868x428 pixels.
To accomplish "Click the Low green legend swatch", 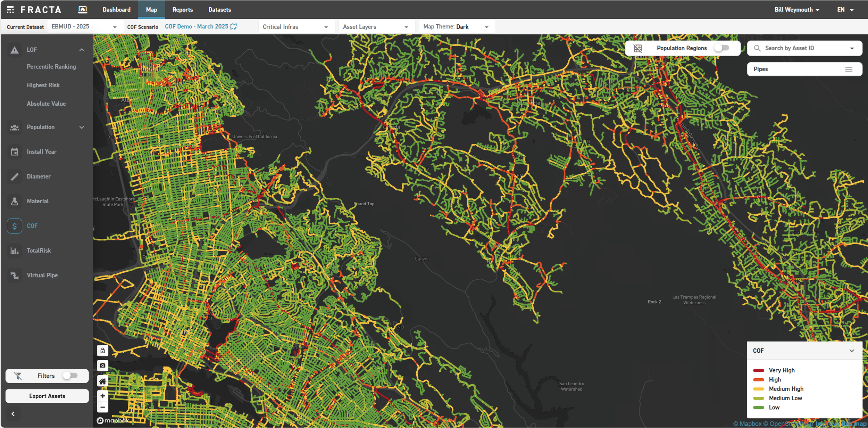I will pos(759,408).
